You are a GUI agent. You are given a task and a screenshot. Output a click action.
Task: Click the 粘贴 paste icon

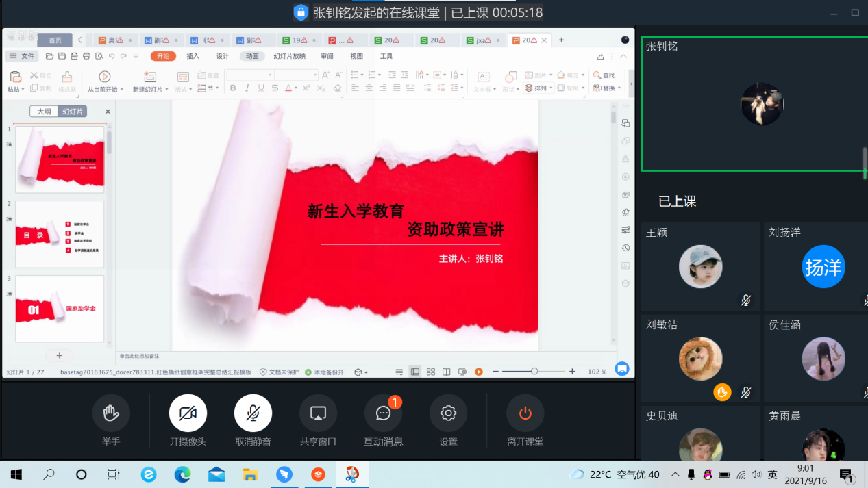tap(15, 77)
